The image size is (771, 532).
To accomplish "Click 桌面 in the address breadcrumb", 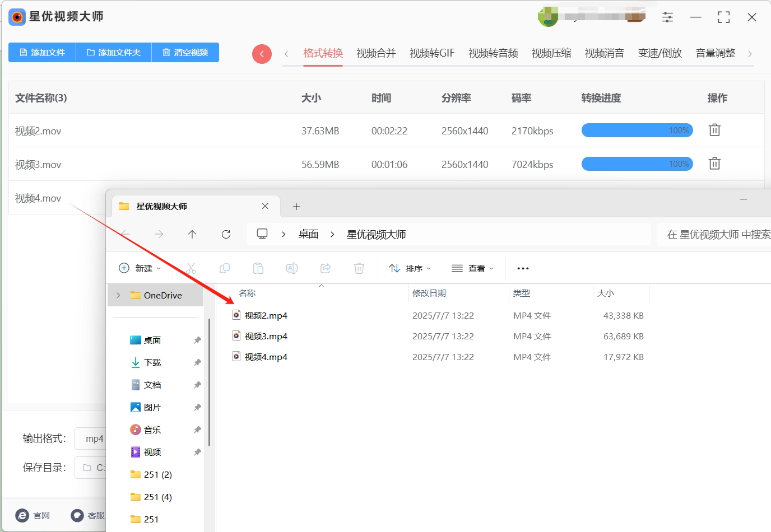I will (308, 234).
